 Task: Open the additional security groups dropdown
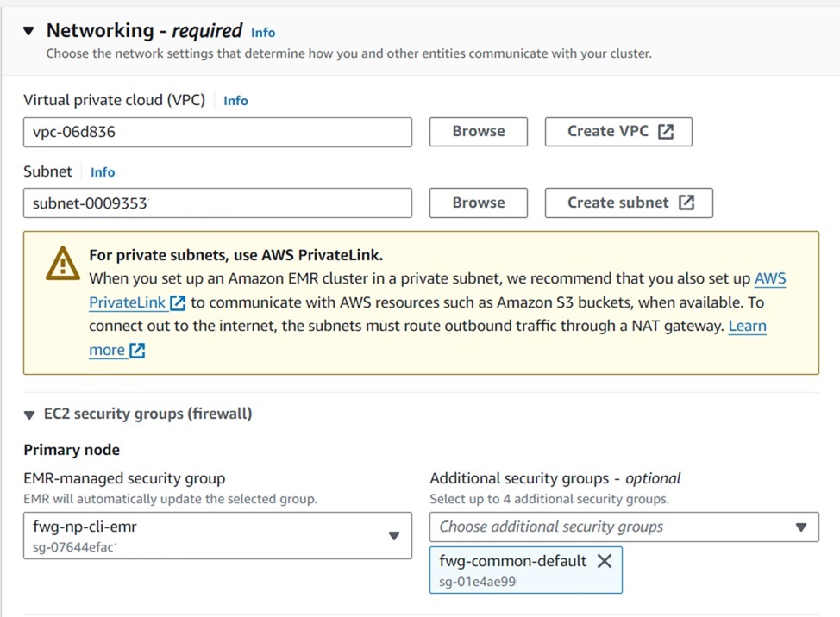(x=800, y=527)
